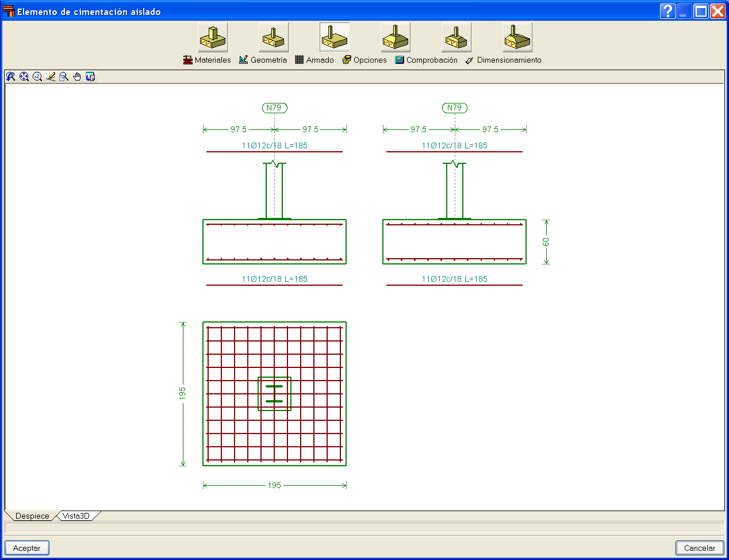Click the Cancelar button
This screenshot has width=729, height=560.
[700, 548]
